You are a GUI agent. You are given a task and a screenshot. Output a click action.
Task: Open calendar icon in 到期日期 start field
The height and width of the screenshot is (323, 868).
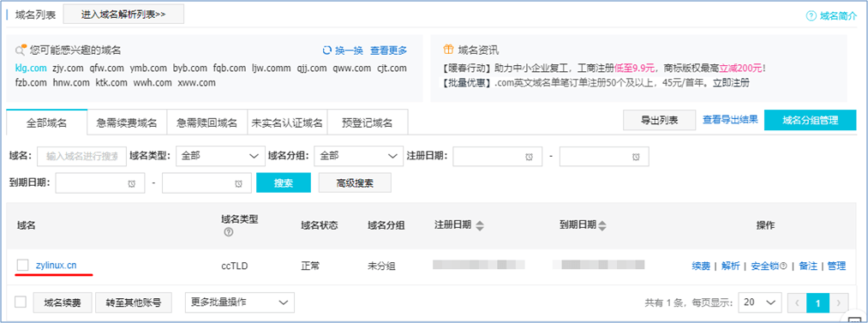132,183
